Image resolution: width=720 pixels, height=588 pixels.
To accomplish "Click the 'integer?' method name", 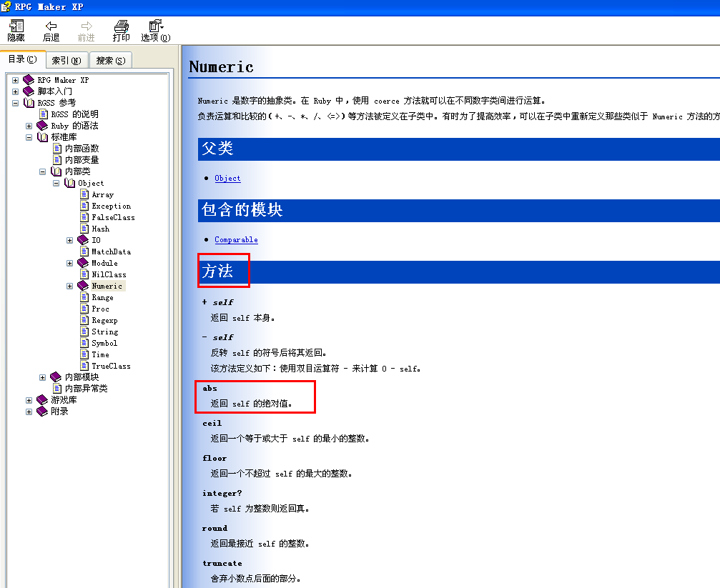I will 222,493.
